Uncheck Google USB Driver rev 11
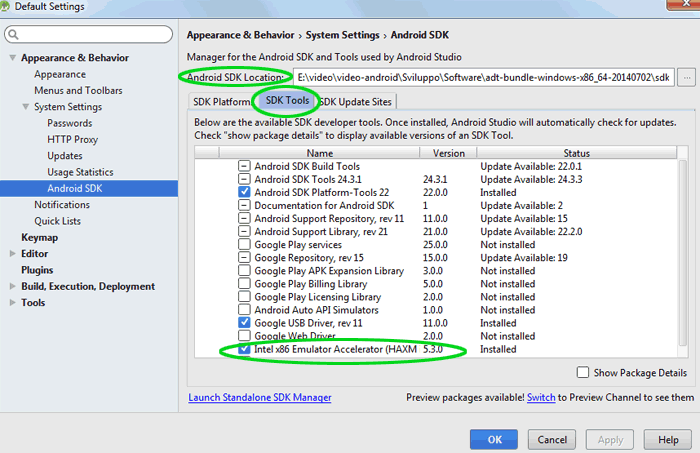The width and height of the screenshot is (700, 453). tap(244, 323)
